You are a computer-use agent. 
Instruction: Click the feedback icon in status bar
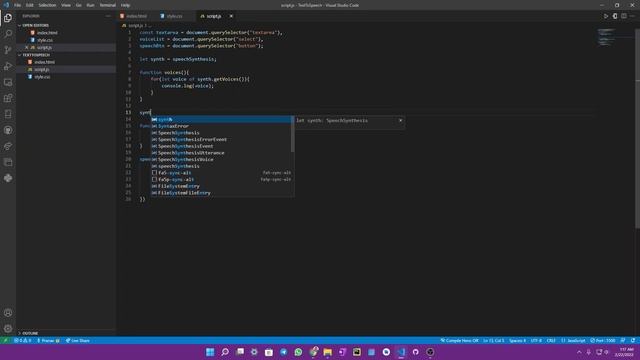(623, 340)
